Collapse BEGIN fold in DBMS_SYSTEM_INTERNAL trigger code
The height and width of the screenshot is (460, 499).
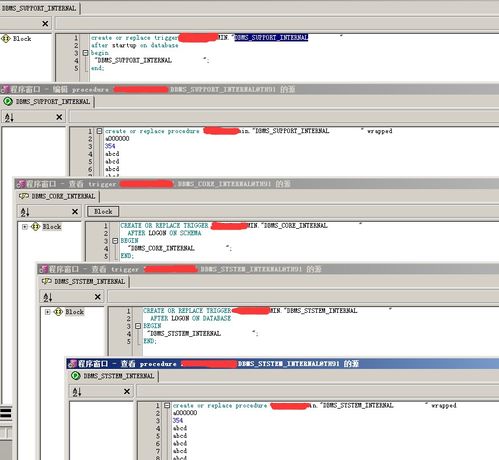(x=138, y=326)
